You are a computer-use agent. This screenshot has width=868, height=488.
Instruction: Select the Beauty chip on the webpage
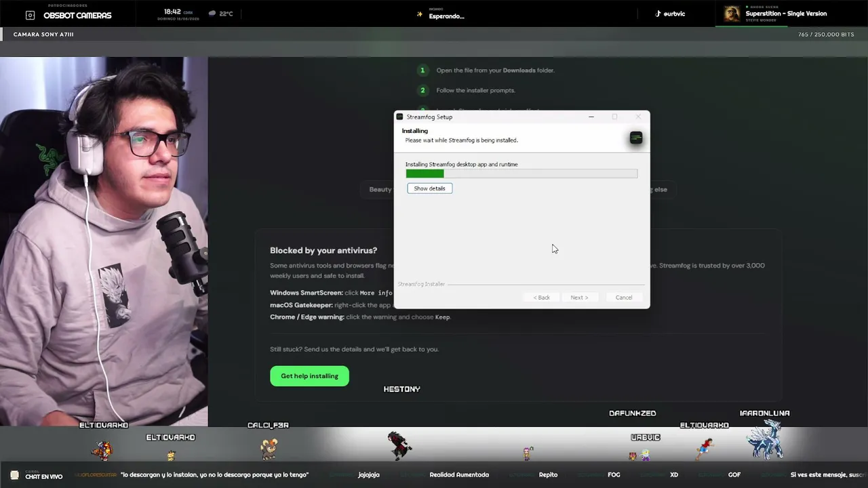[379, 190]
